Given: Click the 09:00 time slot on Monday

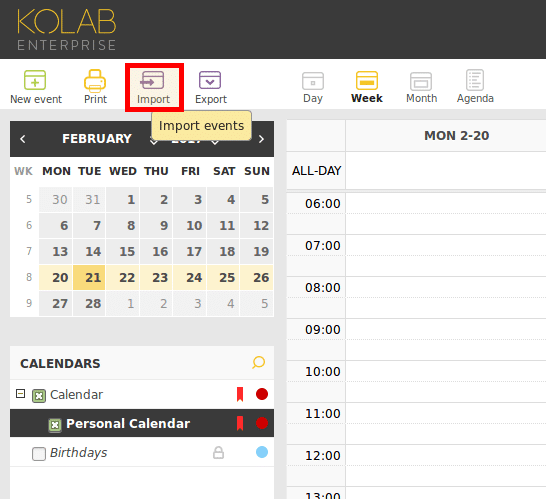Looking at the screenshot, I should (446, 329).
